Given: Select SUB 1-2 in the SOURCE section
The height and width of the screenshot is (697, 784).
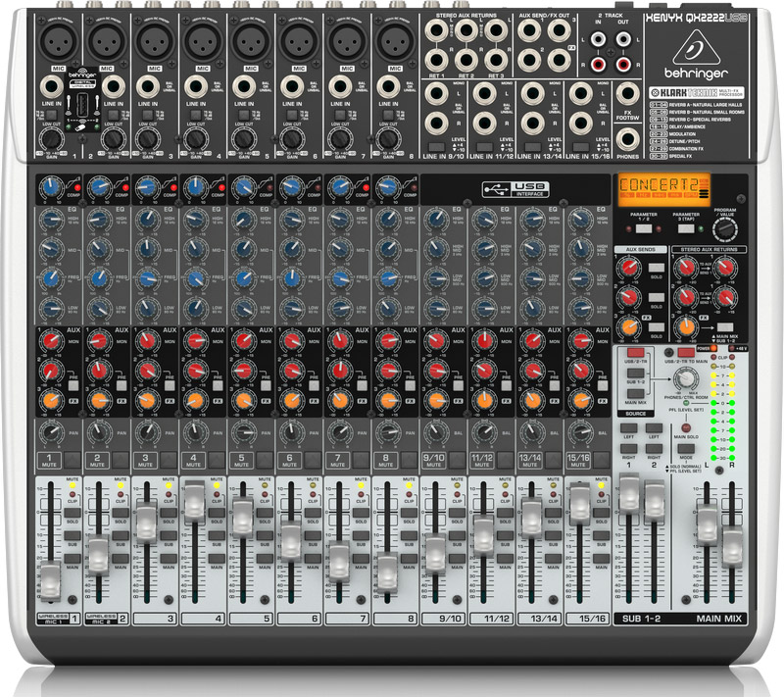Looking at the screenshot, I should click(x=635, y=373).
